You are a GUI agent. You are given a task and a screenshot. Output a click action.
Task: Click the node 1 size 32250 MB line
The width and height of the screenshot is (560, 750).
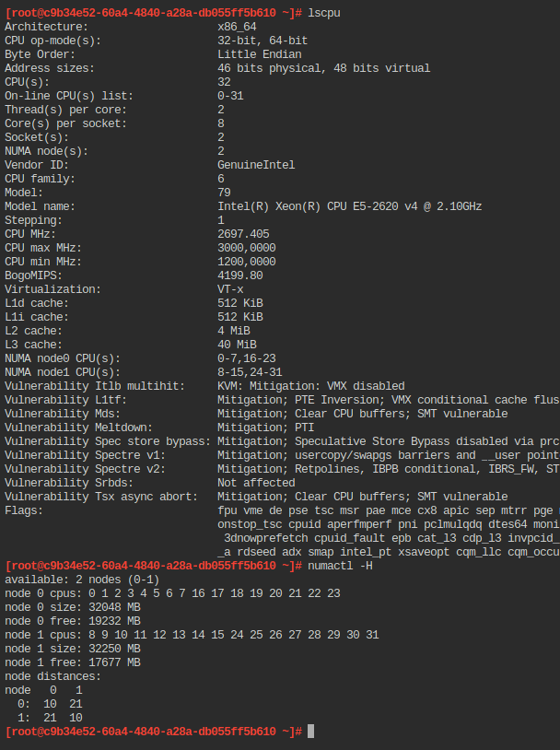pos(73,649)
